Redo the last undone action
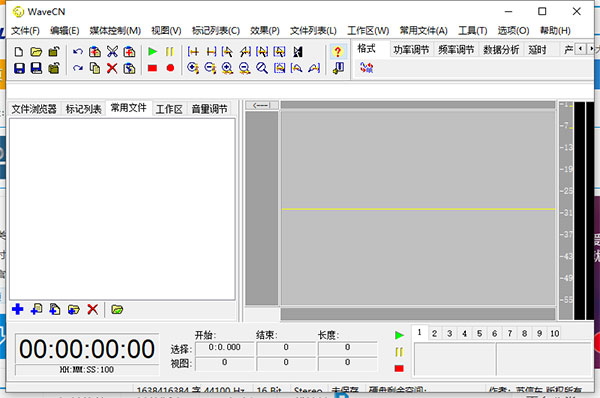This screenshot has height=398, width=600. pos(78,69)
